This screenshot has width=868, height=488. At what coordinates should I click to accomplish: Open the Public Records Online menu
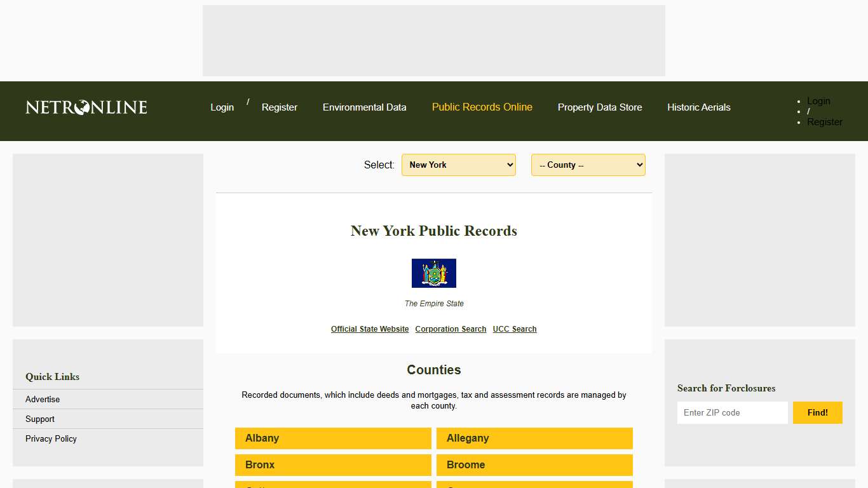pos(482,107)
